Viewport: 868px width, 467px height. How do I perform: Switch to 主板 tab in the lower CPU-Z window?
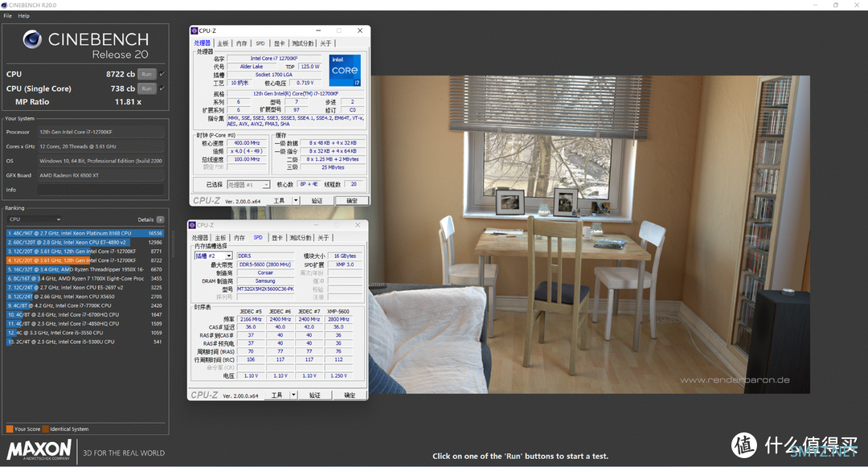[x=220, y=238]
